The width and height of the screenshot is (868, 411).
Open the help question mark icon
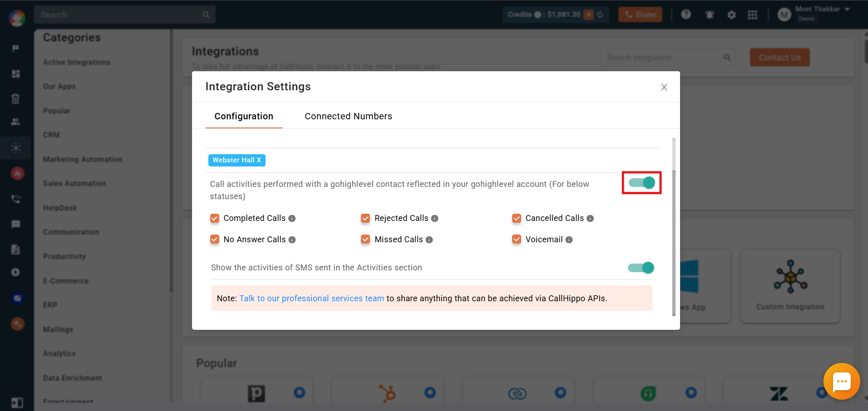pos(686,15)
